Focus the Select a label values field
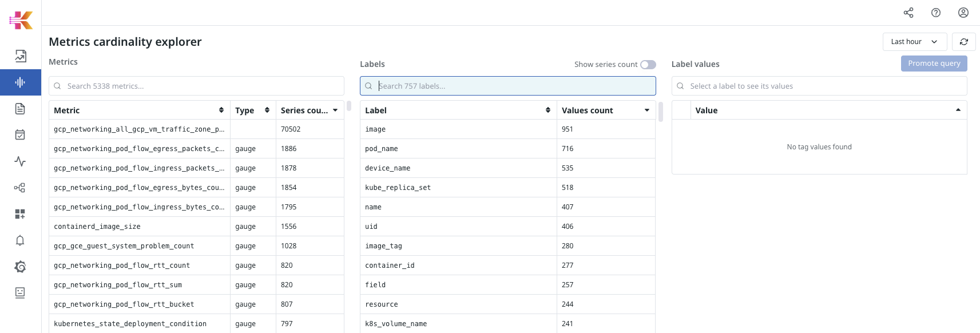This screenshot has width=980, height=333. tap(819, 86)
